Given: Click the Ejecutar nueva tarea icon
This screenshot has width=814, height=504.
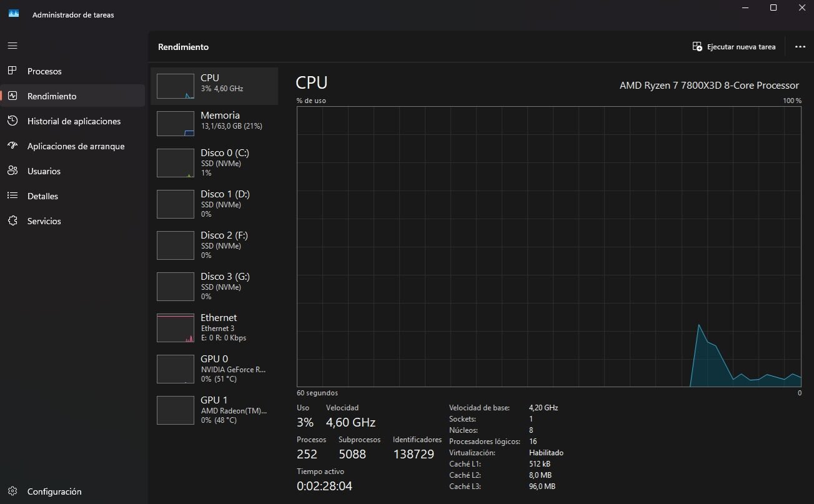Looking at the screenshot, I should click(697, 47).
